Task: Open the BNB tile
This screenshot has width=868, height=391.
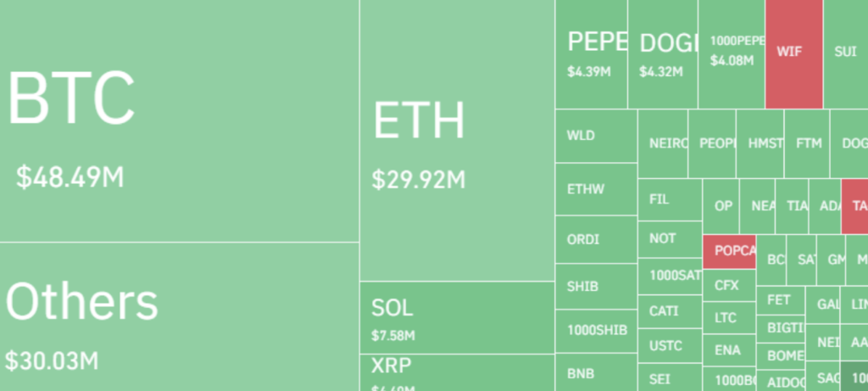Action: (596, 373)
